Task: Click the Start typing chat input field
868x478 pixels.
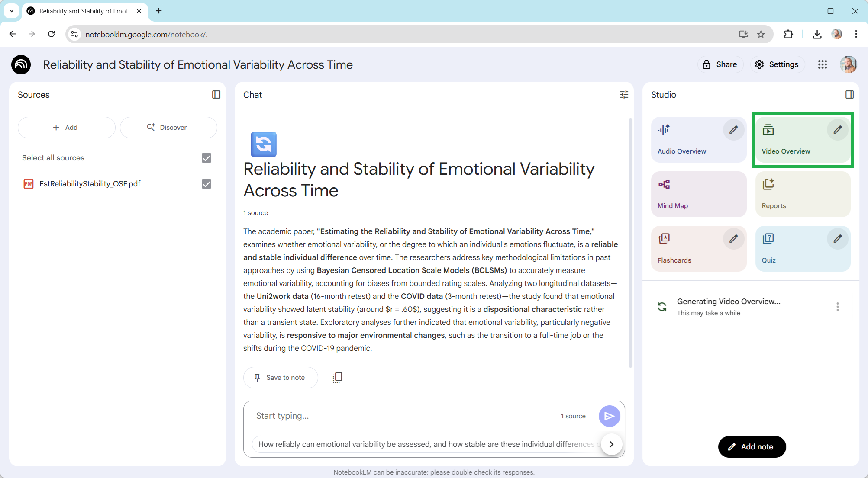Action: 403,416
